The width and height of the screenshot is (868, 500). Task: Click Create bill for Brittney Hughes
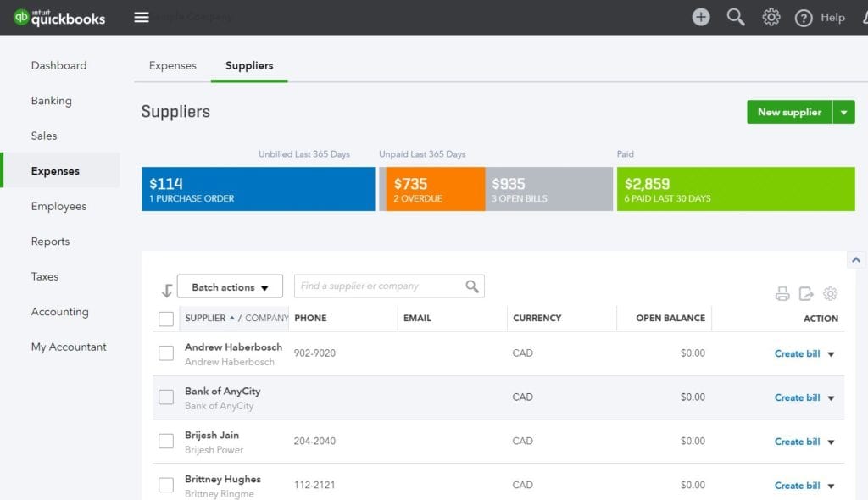pos(797,485)
